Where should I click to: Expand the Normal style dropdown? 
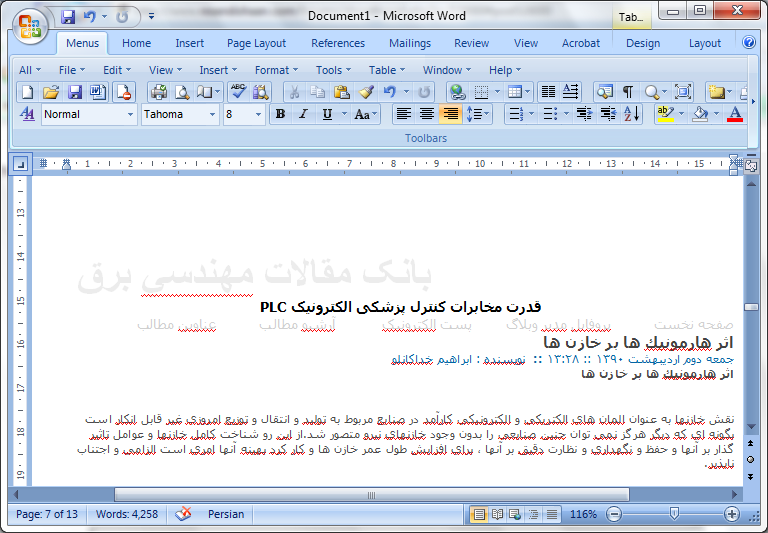(x=130, y=115)
